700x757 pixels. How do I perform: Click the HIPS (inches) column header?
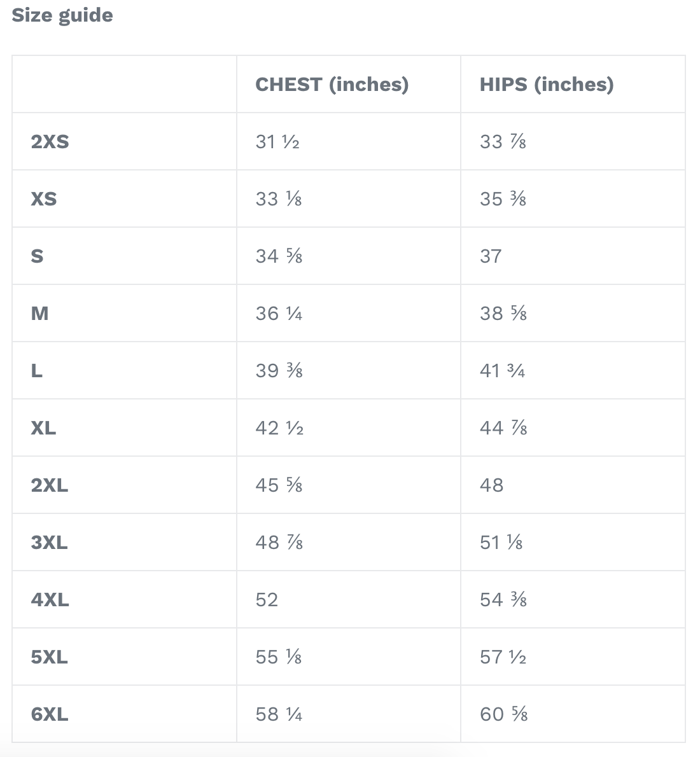(546, 84)
